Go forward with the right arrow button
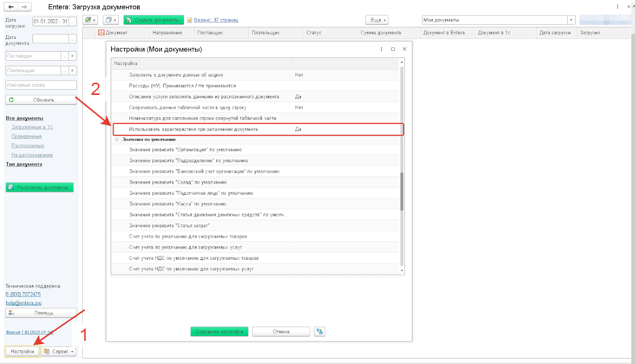 (x=24, y=7)
